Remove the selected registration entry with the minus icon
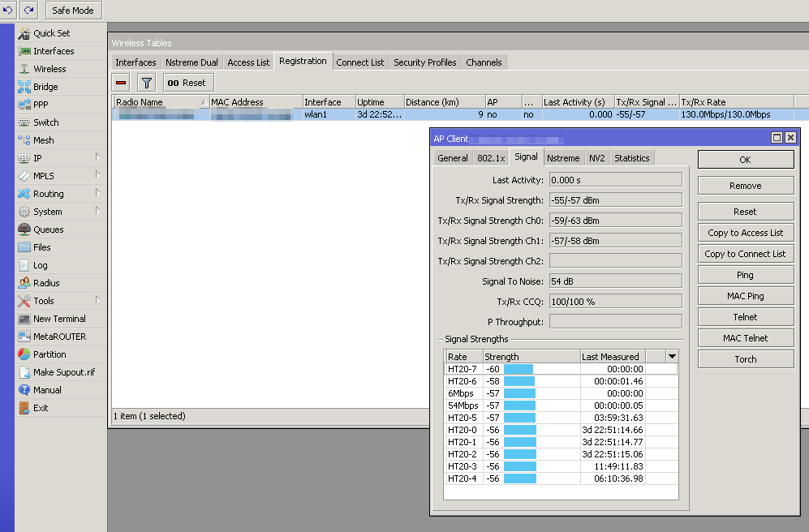The height and width of the screenshot is (532, 809). pyautogui.click(x=120, y=82)
